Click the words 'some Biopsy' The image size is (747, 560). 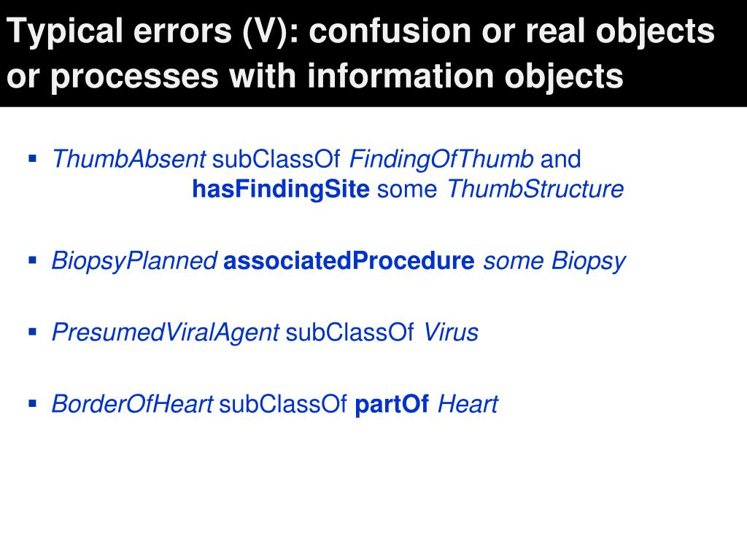(x=554, y=261)
